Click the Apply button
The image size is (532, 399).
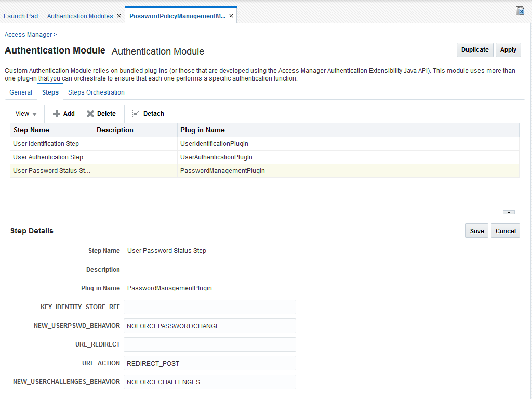508,50
